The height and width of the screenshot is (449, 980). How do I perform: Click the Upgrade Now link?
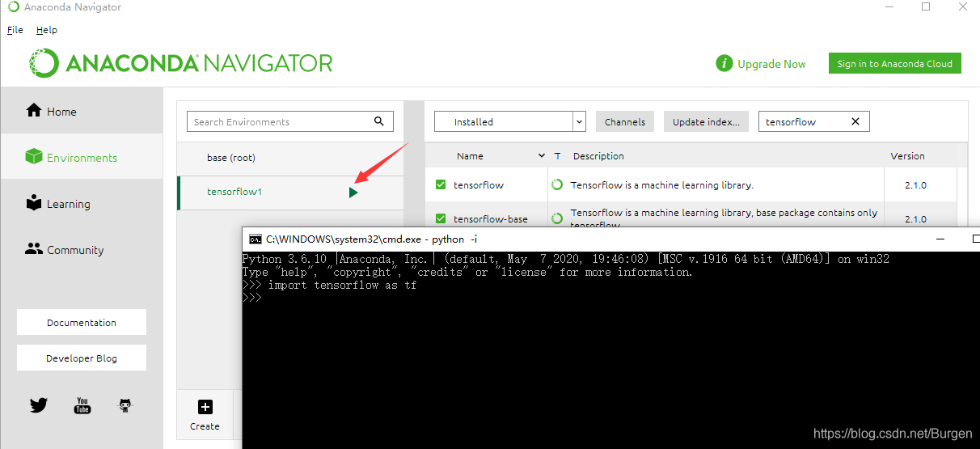pyautogui.click(x=771, y=64)
